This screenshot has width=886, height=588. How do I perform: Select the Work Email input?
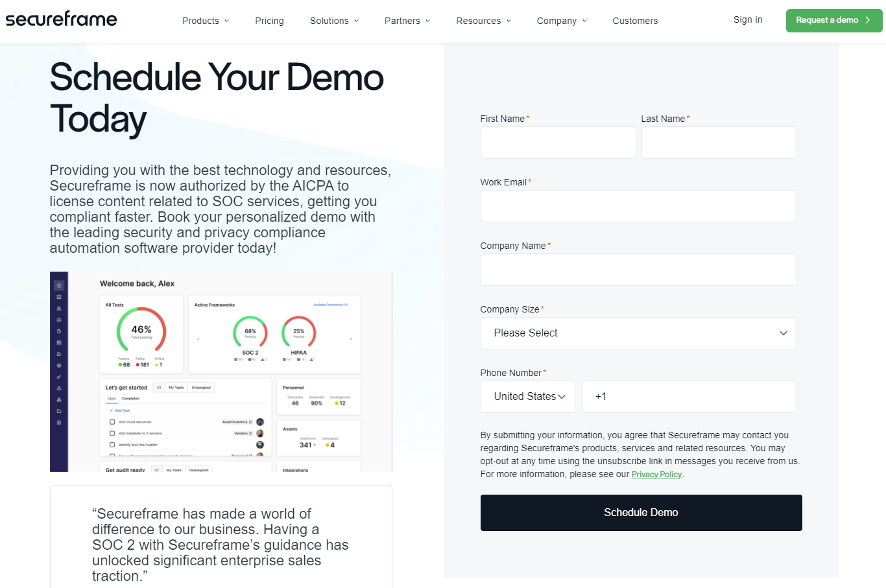pos(638,206)
